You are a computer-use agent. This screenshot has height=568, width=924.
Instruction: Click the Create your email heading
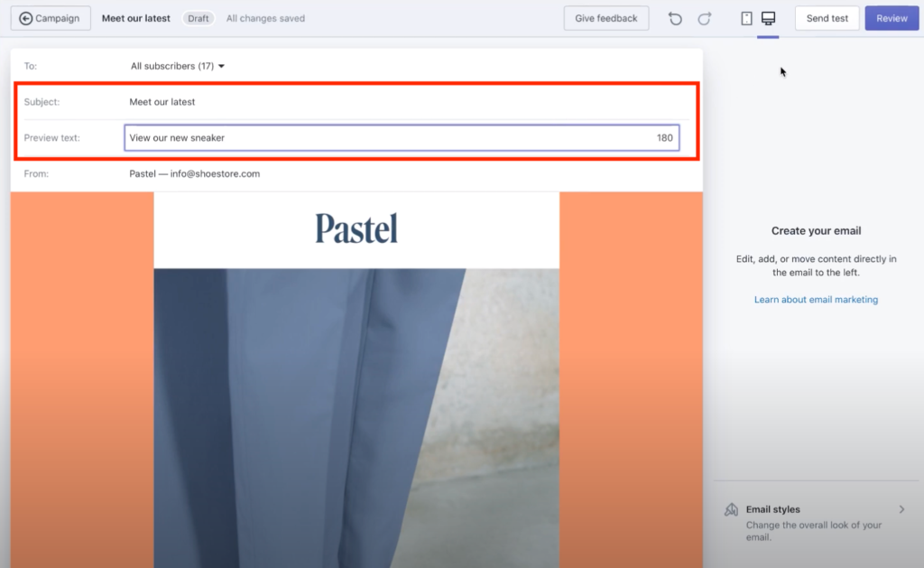coord(816,230)
